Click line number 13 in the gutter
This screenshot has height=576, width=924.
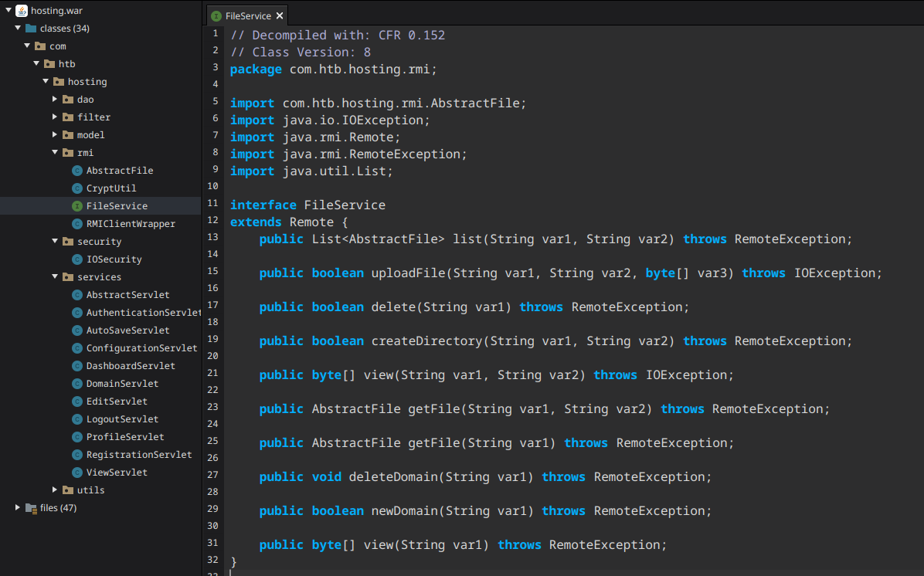pyautogui.click(x=212, y=237)
